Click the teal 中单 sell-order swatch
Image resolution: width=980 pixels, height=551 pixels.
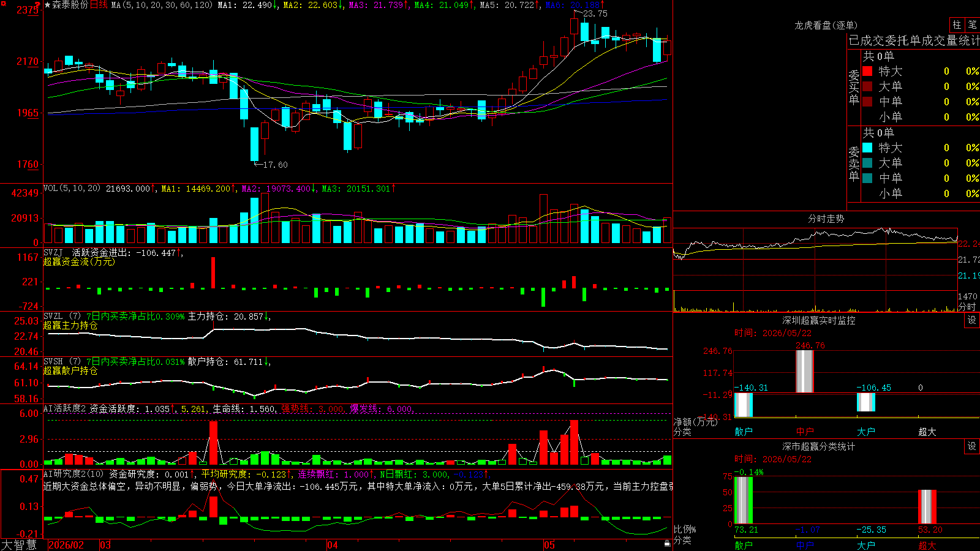coord(867,178)
